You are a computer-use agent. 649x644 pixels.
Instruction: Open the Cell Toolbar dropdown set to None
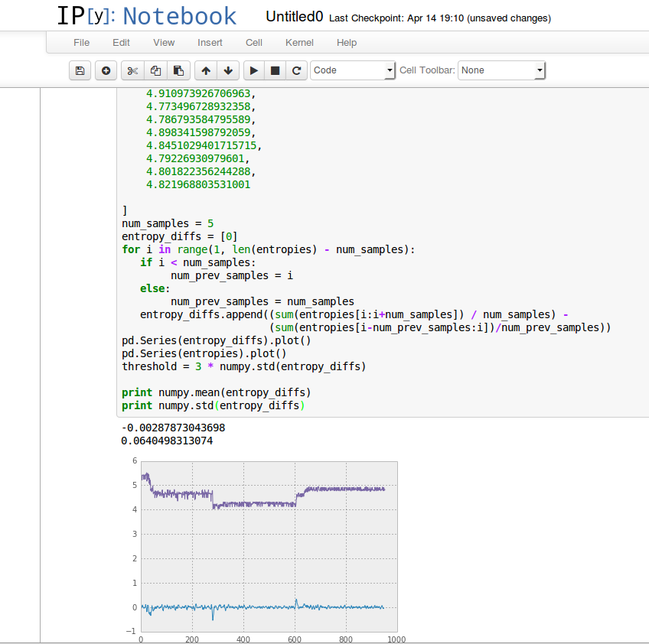click(501, 70)
